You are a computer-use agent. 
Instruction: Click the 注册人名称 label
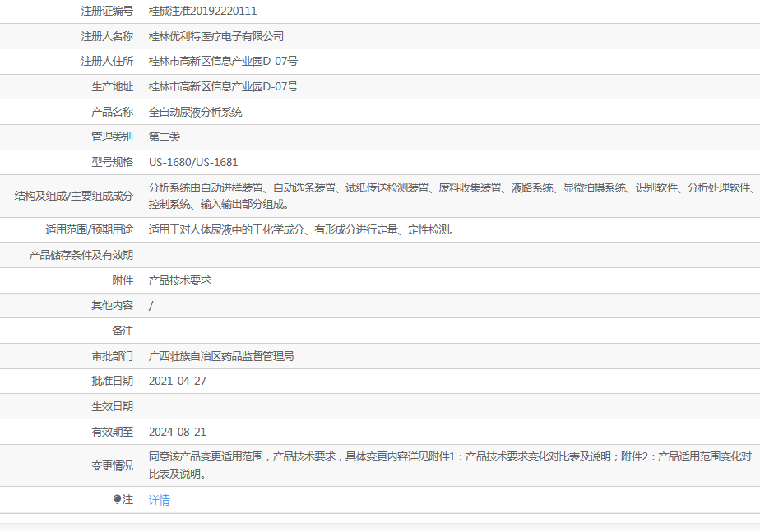coord(107,36)
